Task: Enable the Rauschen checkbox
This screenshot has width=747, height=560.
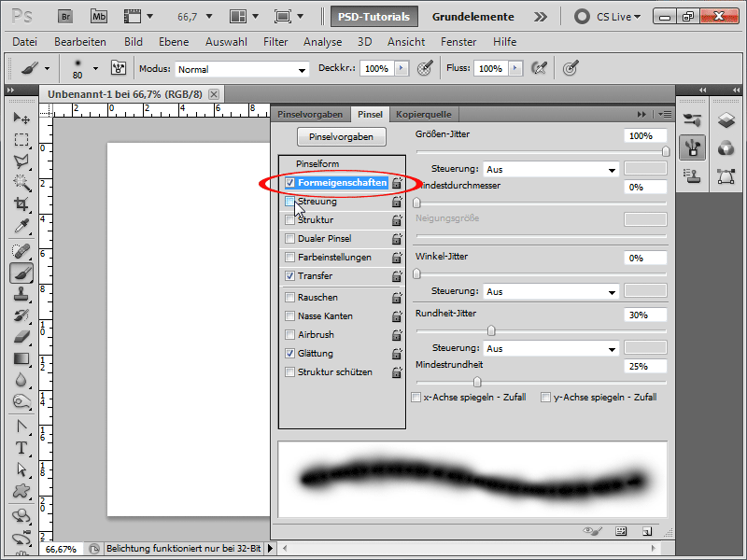Action: (289, 297)
